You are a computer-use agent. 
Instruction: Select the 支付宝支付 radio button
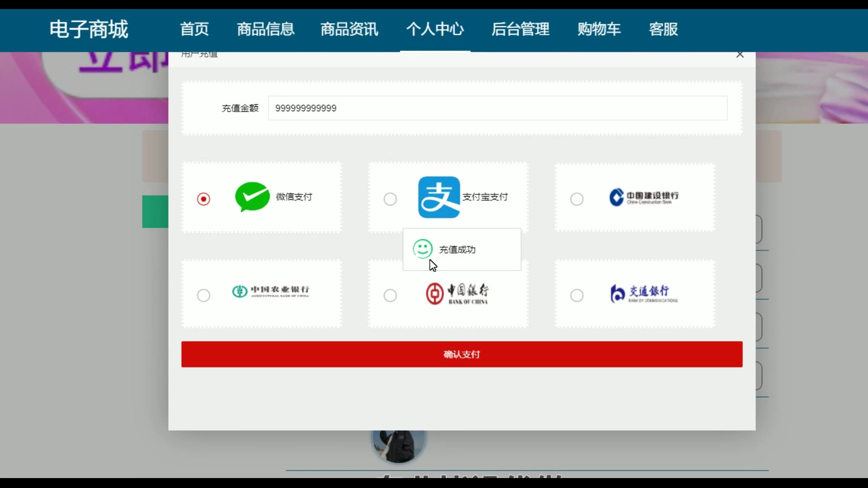tap(390, 199)
